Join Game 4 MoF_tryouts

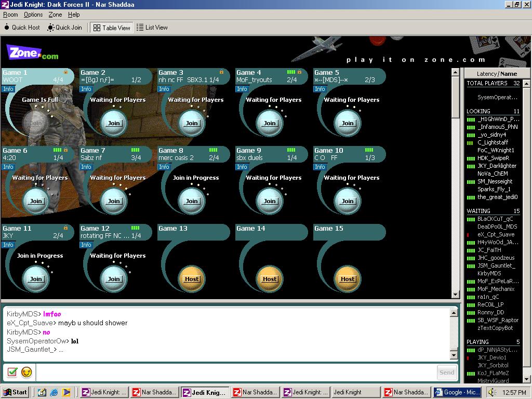coord(270,123)
